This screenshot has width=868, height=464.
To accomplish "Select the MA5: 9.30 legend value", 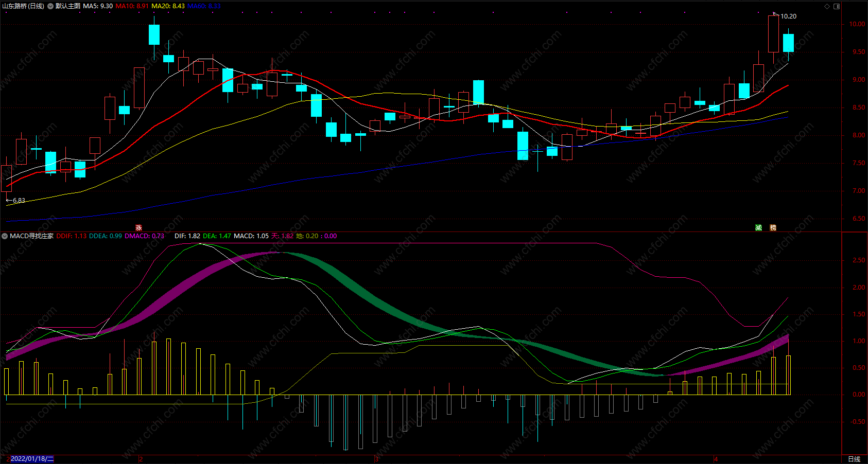I will 98,6.
